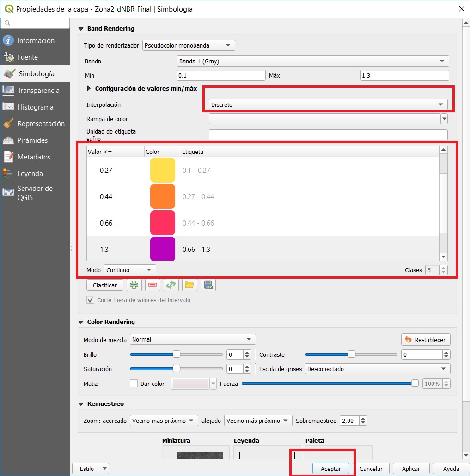Open the Leyenda sidebar section
Viewport: 470px width, 476px height.
30,174
